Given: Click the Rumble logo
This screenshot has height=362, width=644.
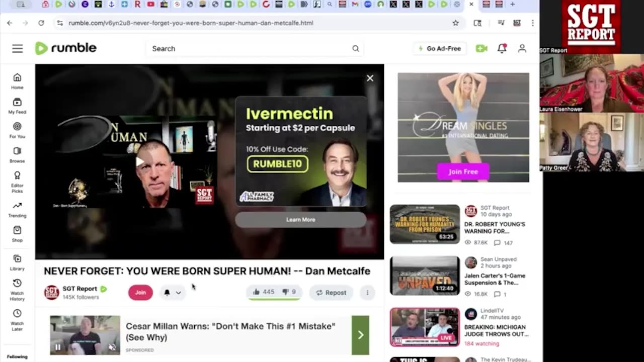Looking at the screenshot, I should (x=65, y=48).
